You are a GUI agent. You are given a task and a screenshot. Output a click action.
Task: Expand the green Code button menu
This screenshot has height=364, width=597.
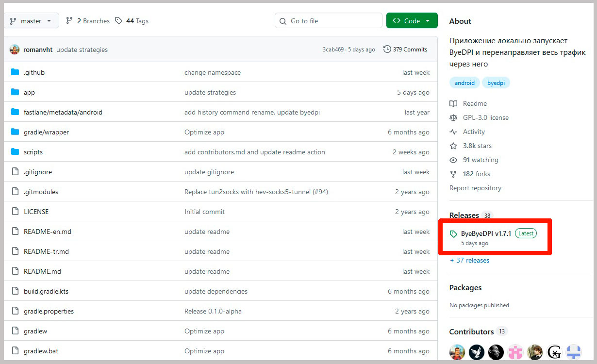pyautogui.click(x=412, y=21)
